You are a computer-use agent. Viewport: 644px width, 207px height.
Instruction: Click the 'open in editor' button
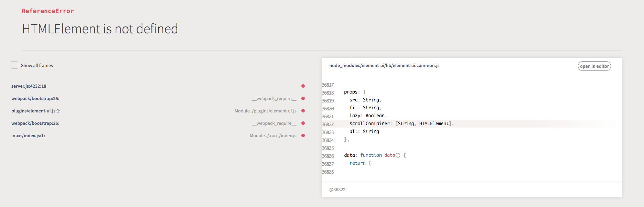coord(594,66)
